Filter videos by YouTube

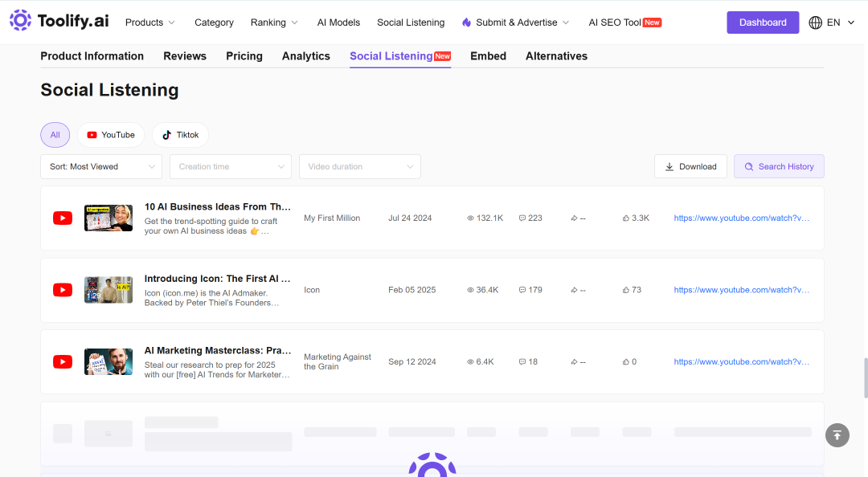tap(111, 135)
